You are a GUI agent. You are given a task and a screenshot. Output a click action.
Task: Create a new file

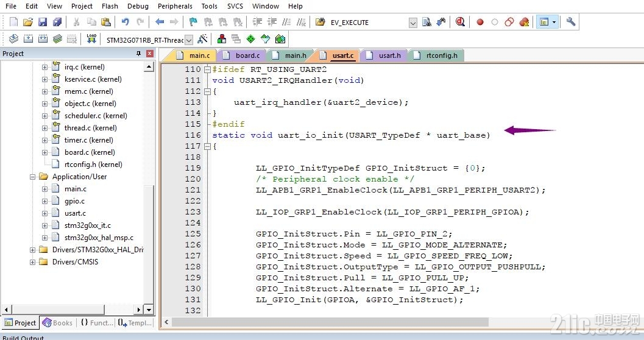click(x=13, y=22)
